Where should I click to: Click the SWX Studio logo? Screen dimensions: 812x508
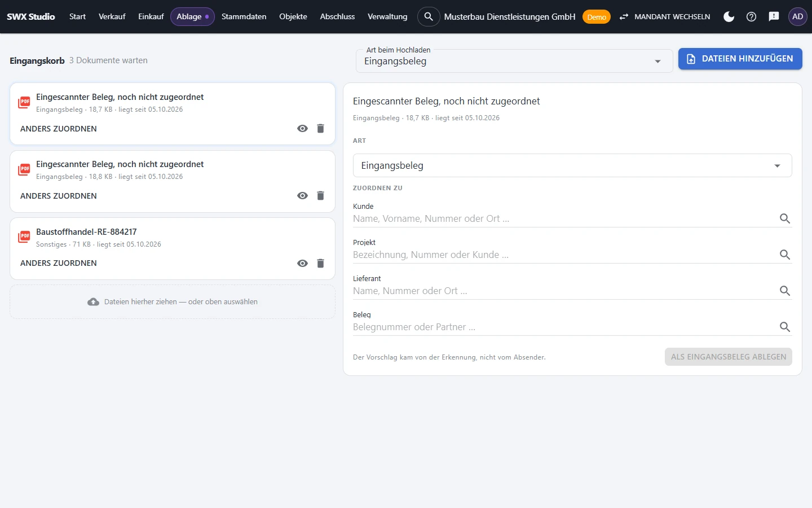pos(31,17)
